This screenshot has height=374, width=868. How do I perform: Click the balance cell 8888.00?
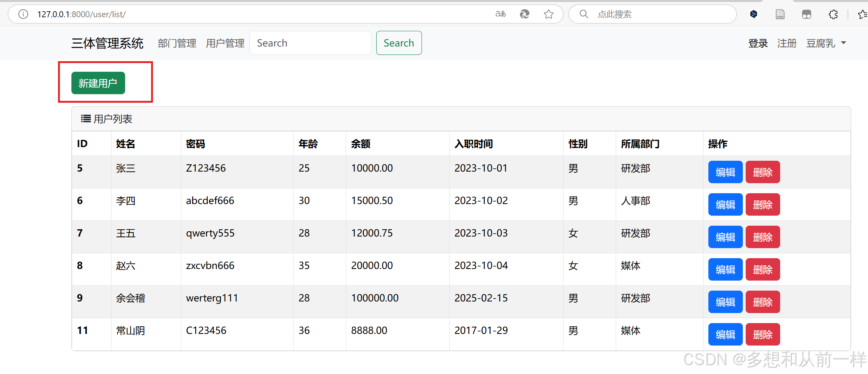[x=369, y=330]
